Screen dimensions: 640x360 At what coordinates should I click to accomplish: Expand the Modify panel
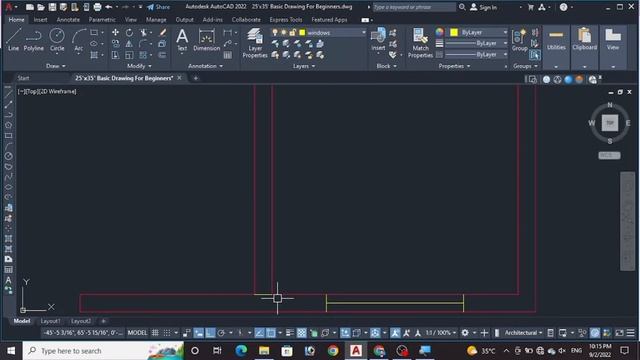pos(139,66)
